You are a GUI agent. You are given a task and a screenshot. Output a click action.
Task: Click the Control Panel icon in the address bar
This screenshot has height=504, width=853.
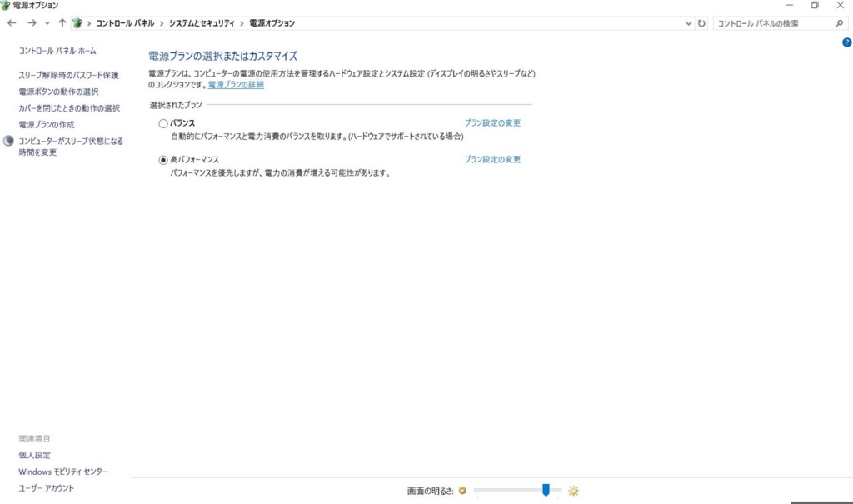77,23
